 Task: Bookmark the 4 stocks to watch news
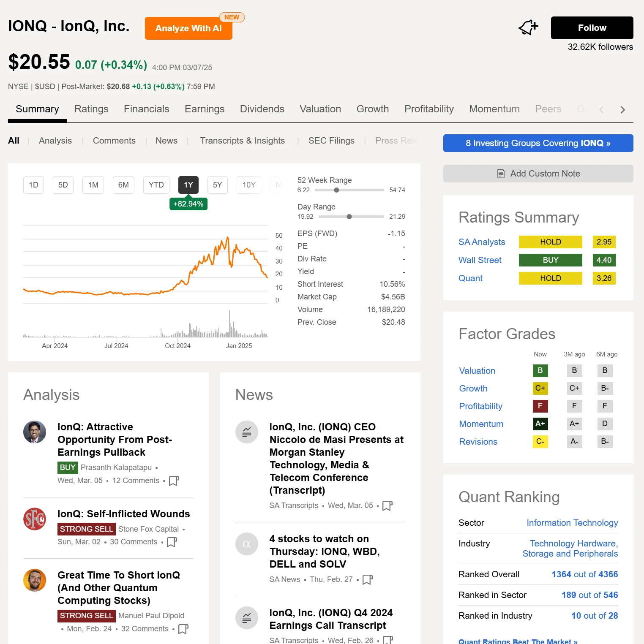[x=368, y=580]
